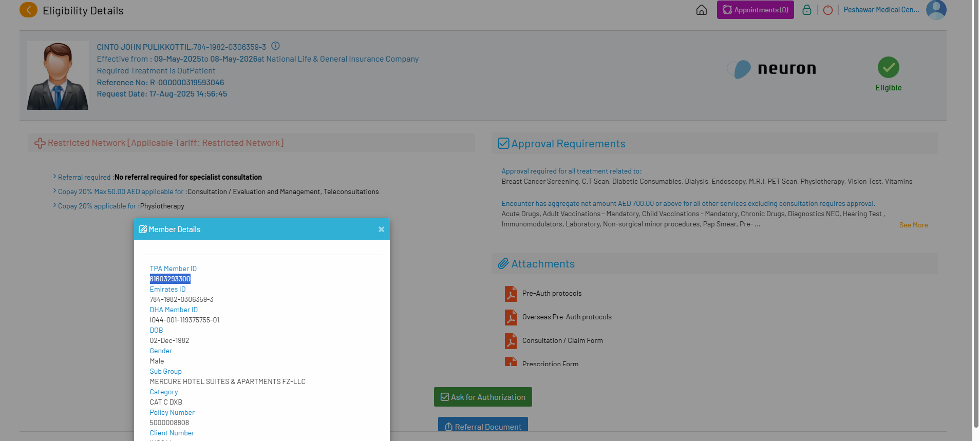This screenshot has width=980, height=441.
Task: Click the Eligible status label
Action: click(x=889, y=88)
